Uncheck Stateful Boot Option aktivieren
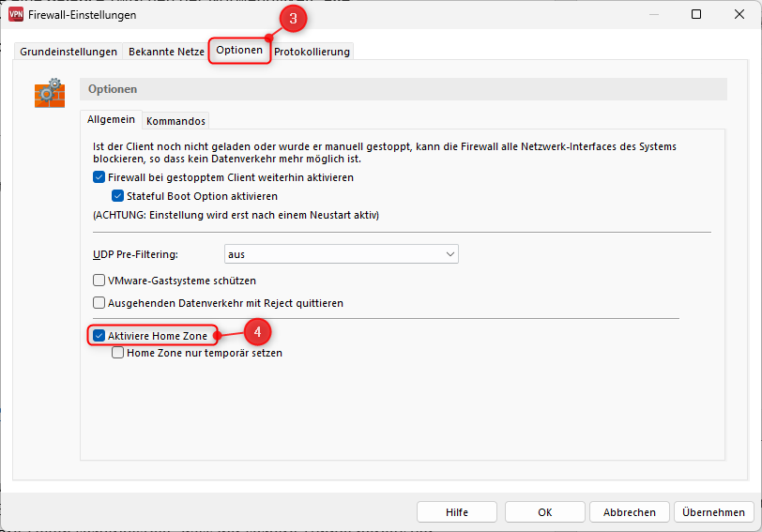Image resolution: width=762 pixels, height=532 pixels. (x=117, y=196)
